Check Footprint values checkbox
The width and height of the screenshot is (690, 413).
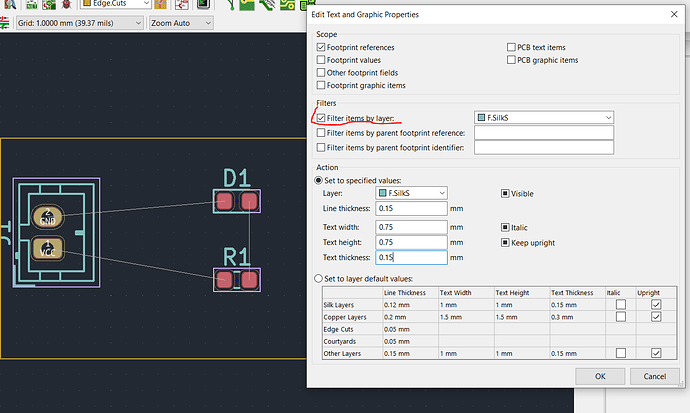[x=321, y=60]
